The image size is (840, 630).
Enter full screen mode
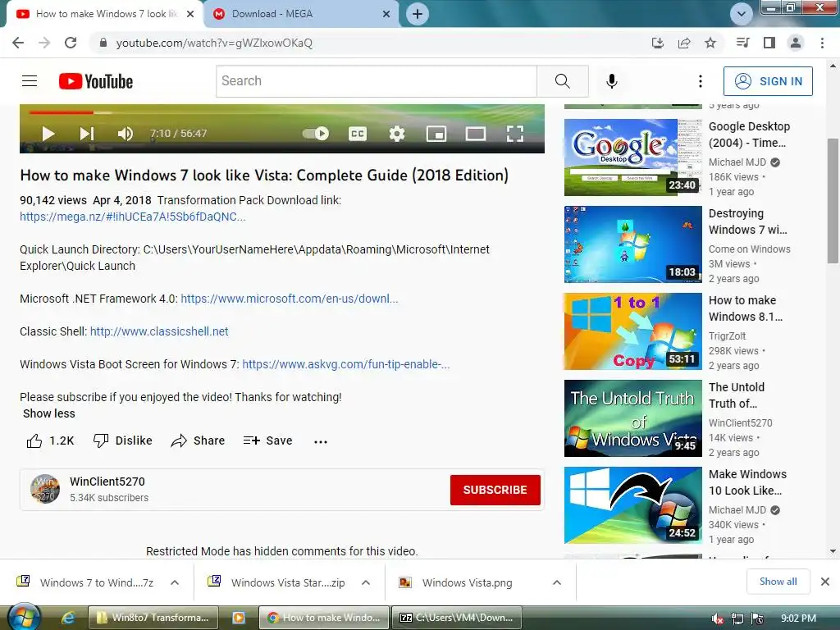pyautogui.click(x=515, y=134)
